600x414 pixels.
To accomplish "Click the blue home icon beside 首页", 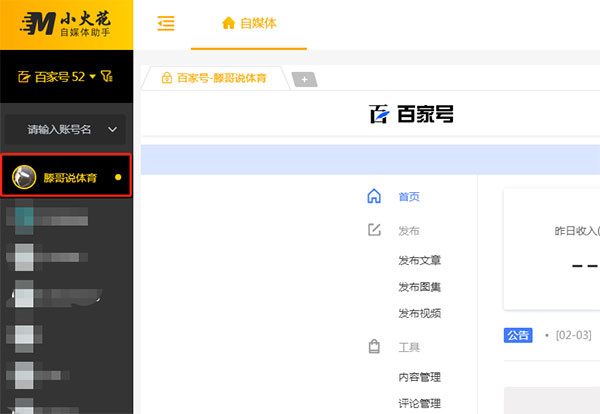I will [x=374, y=196].
